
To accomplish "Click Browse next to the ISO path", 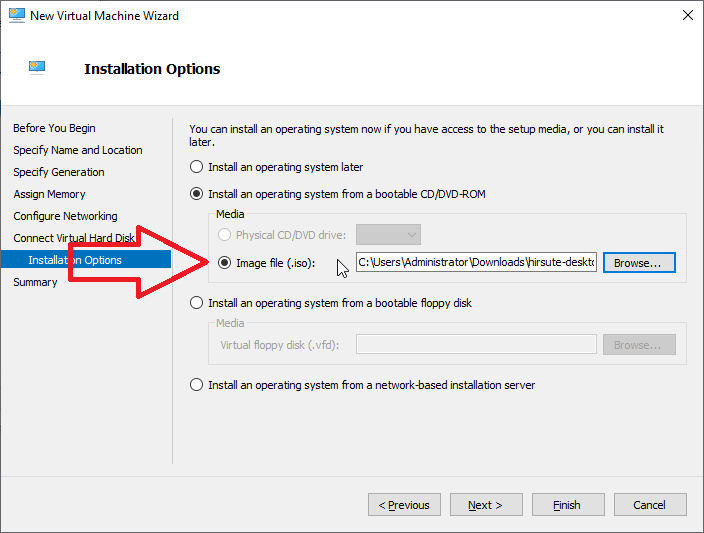I will [638, 263].
